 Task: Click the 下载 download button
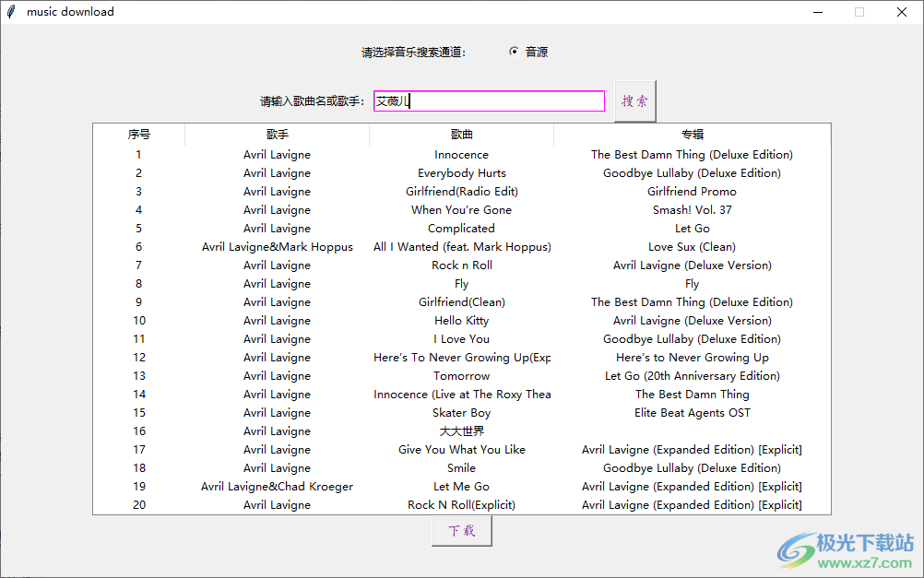pyautogui.click(x=461, y=531)
